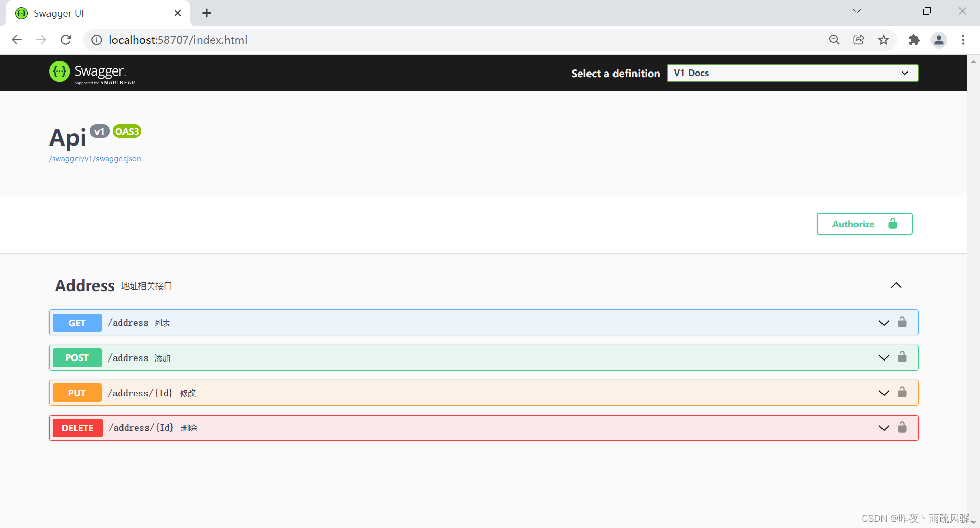Go forward in browser history
Screen dimensions: 980x528
pyautogui.click(x=41, y=40)
